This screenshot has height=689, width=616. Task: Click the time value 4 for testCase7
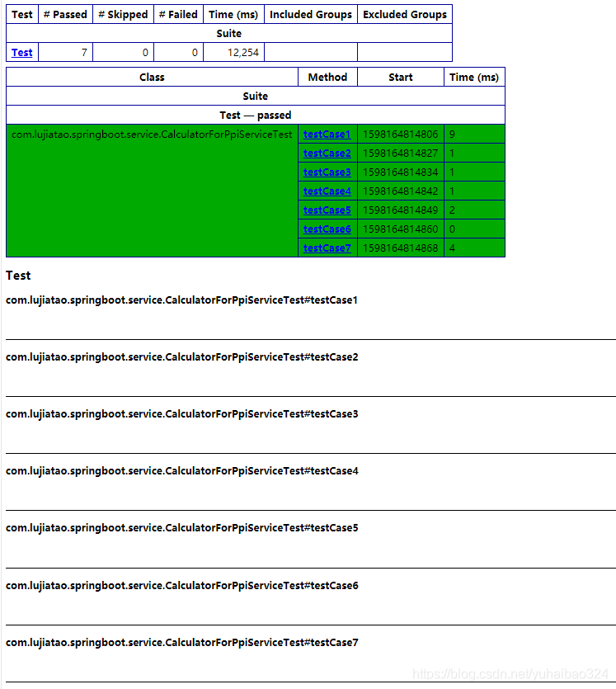(452, 248)
